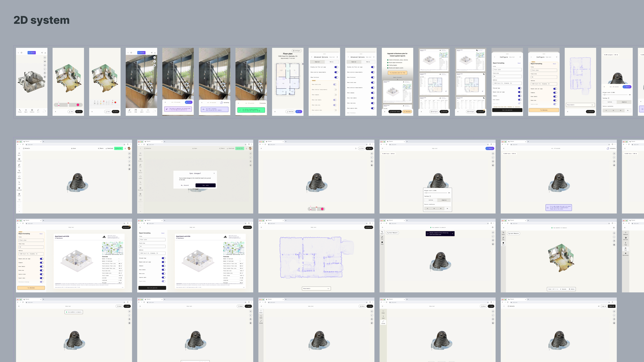644x362 pixels.
Task: Open Measurements dropdown in browser blueprint frame
Action: 316,289
